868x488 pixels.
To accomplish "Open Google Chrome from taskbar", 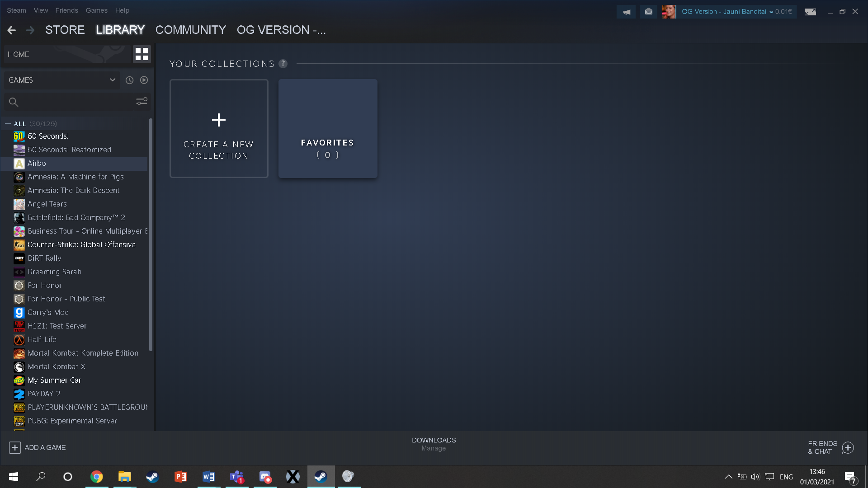I will 97,477.
